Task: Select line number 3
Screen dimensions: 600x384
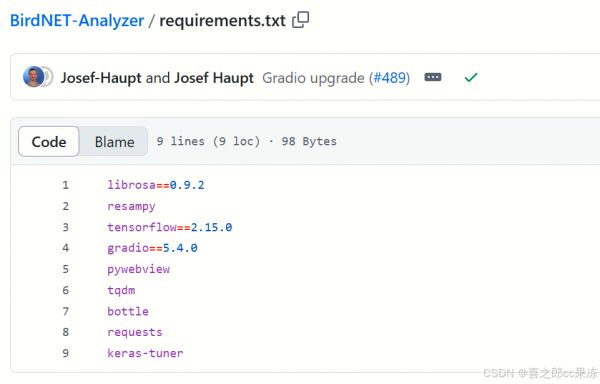Action: click(x=65, y=227)
